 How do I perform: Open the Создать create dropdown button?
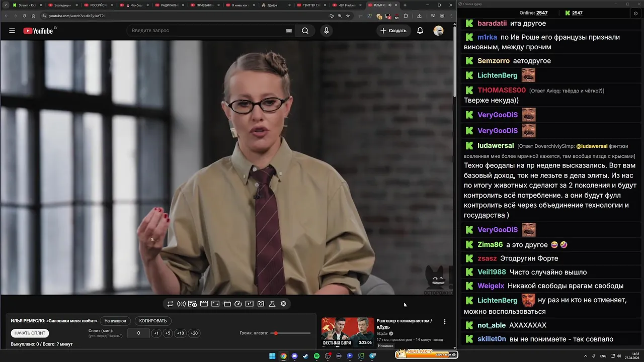(393, 31)
